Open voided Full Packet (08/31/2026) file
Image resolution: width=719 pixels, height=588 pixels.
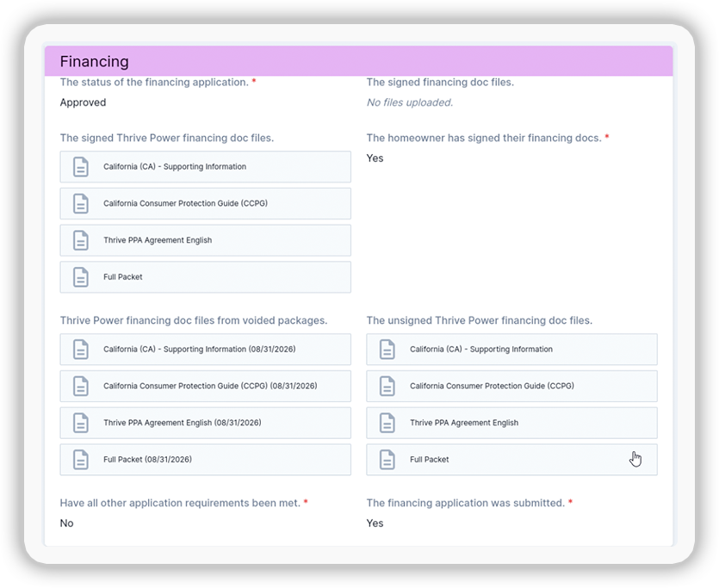(x=206, y=459)
